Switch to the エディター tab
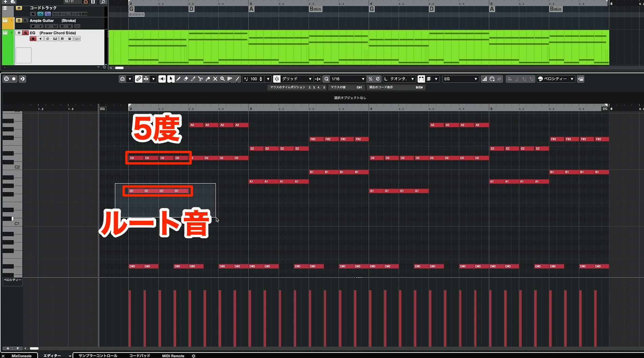 click(x=52, y=356)
